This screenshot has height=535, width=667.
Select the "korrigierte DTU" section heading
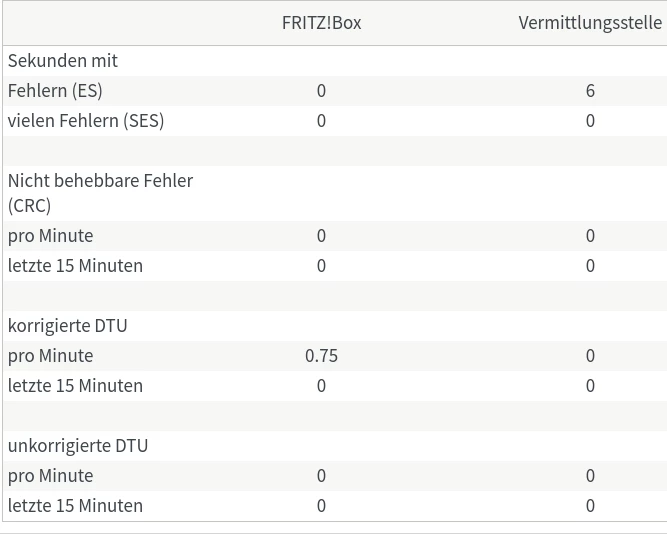tap(68, 326)
